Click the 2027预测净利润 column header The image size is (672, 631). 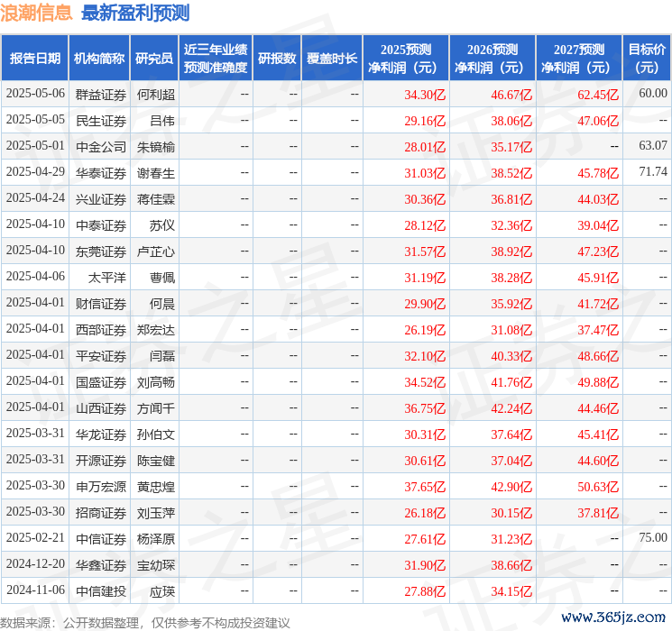(x=579, y=59)
